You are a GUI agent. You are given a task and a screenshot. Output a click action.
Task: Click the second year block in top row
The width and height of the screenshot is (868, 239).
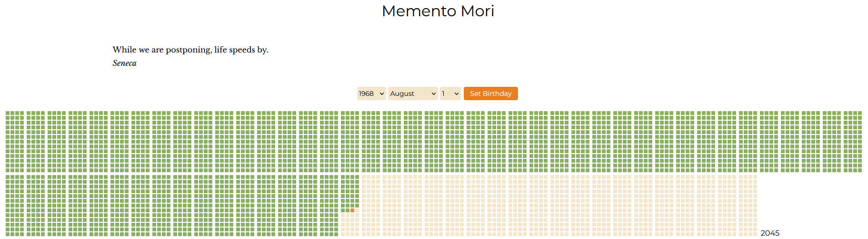coord(36,142)
